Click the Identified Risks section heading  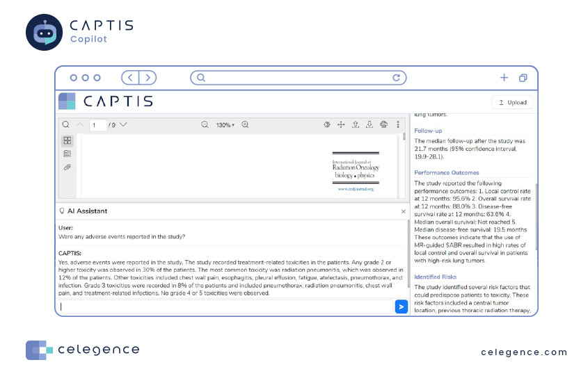click(435, 277)
